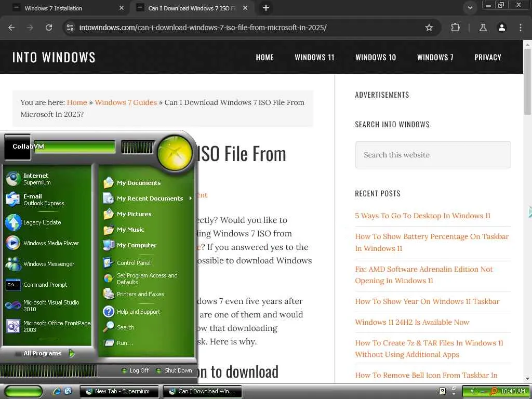Screen dimensions: 532x399
Task: Open a new browser tab
Action: click(266, 8)
